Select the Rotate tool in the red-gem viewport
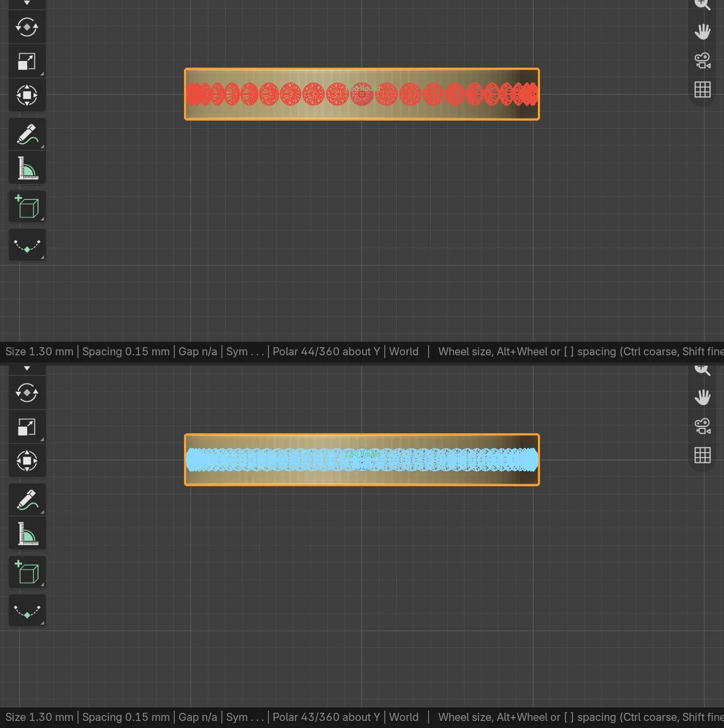 point(27,27)
